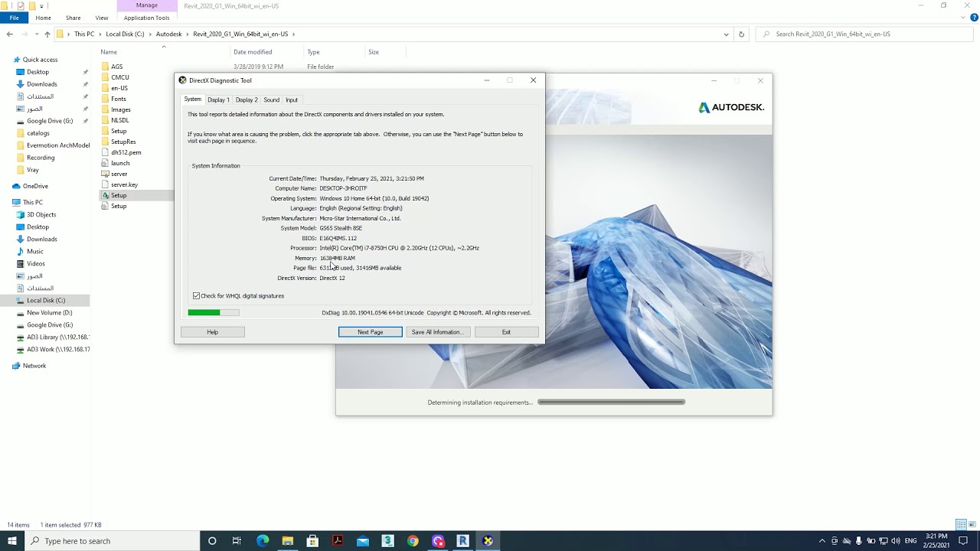Open the Application Tools ribbon tab
The width and height of the screenshot is (980, 551).
pos(146,18)
